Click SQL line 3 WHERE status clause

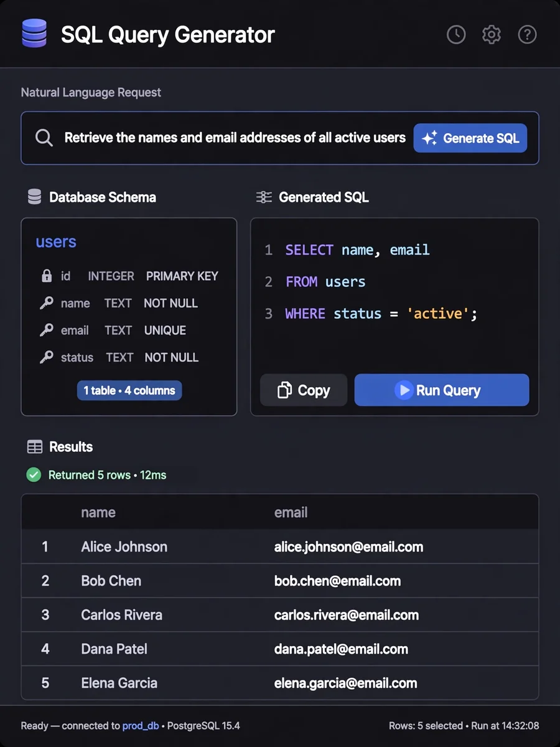coord(381,314)
